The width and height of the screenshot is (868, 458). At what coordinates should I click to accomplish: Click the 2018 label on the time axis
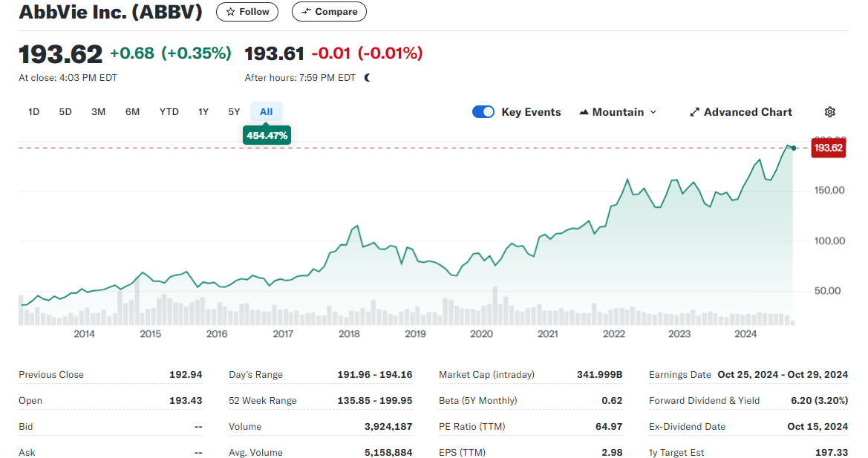[x=349, y=334]
